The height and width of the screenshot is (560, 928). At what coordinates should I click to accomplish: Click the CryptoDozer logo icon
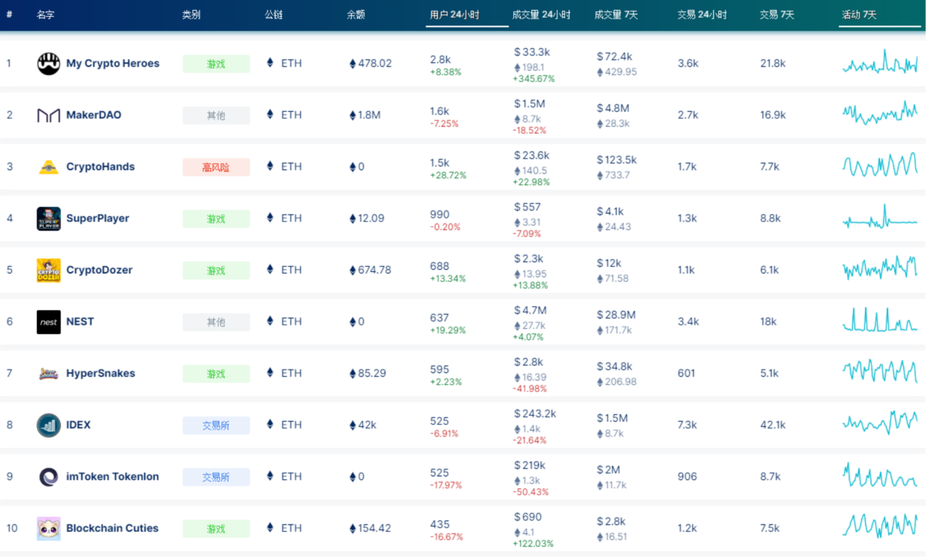[x=49, y=270]
